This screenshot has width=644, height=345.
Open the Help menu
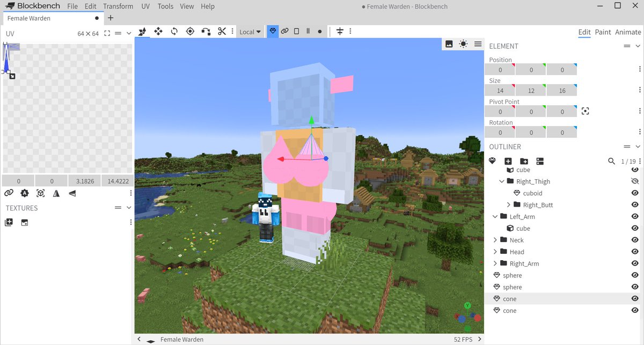point(207,6)
